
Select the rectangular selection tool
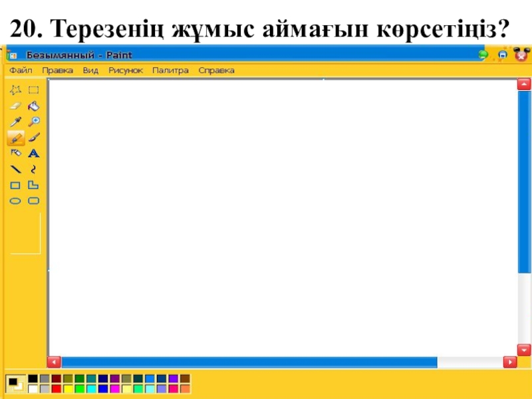coord(34,90)
